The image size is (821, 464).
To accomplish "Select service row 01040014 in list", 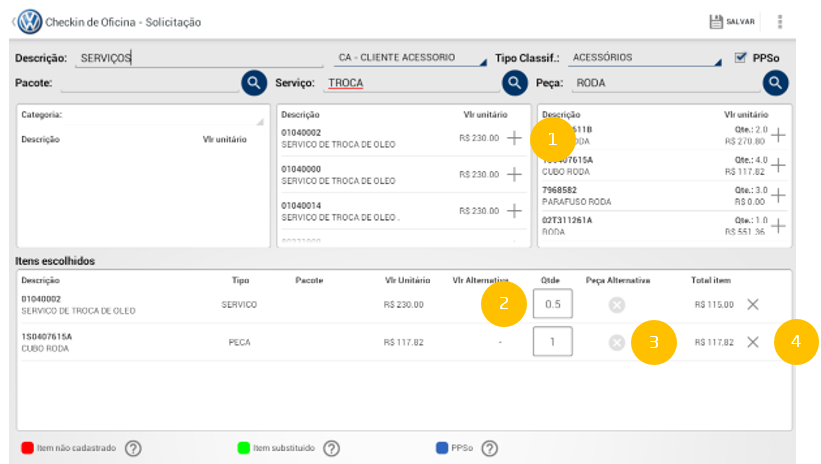I will pos(402,211).
